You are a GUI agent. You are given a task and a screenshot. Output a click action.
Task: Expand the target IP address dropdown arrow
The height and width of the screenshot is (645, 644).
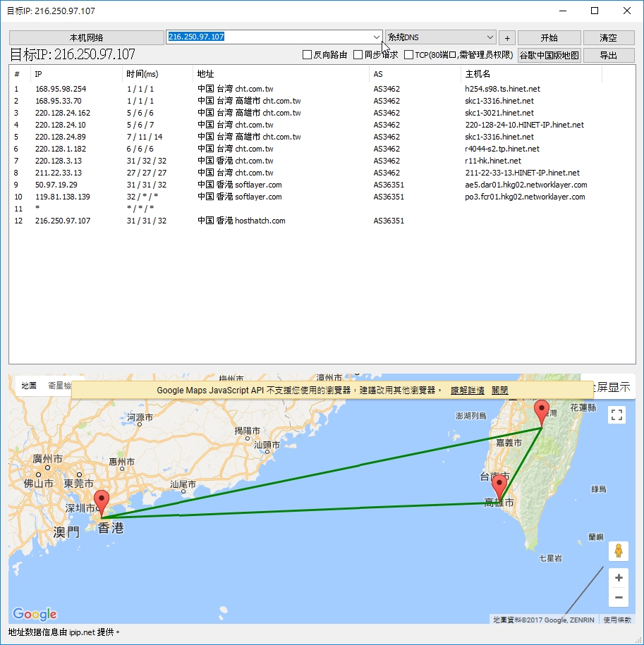[x=376, y=37]
